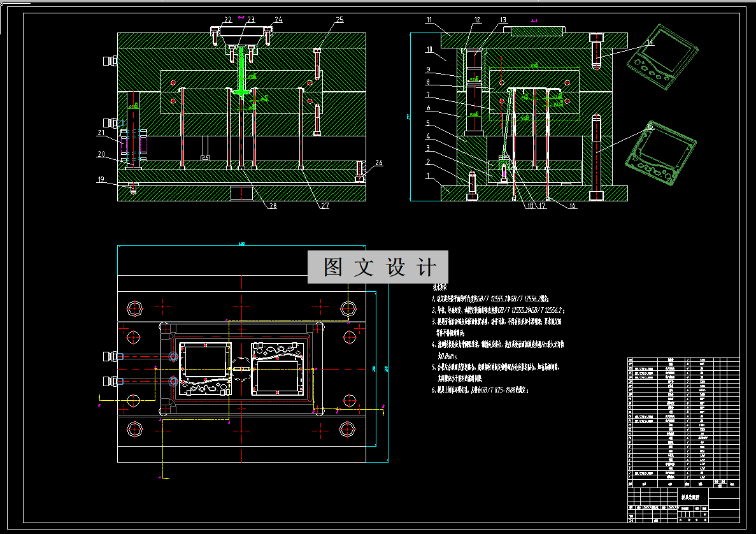Select technical requirement line numbered 2

pos(498,310)
